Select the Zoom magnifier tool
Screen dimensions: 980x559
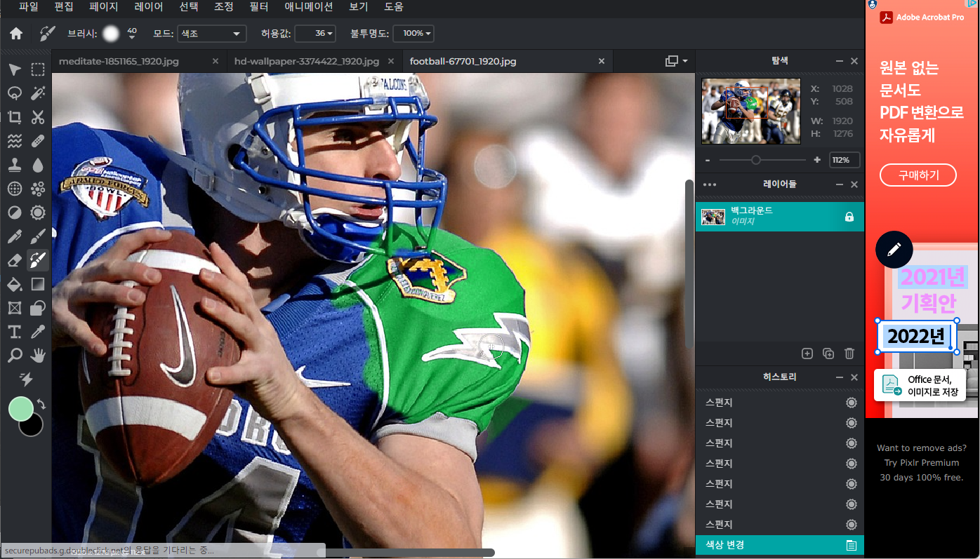point(14,356)
